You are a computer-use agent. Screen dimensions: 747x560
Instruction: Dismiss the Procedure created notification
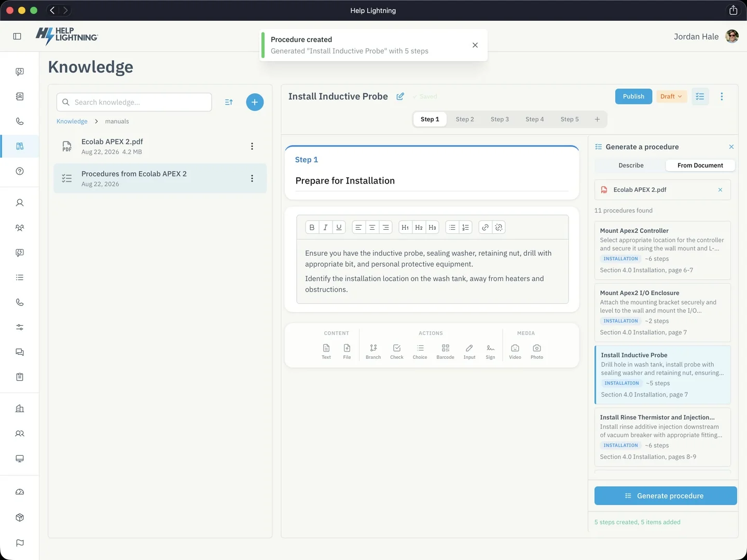tap(475, 45)
